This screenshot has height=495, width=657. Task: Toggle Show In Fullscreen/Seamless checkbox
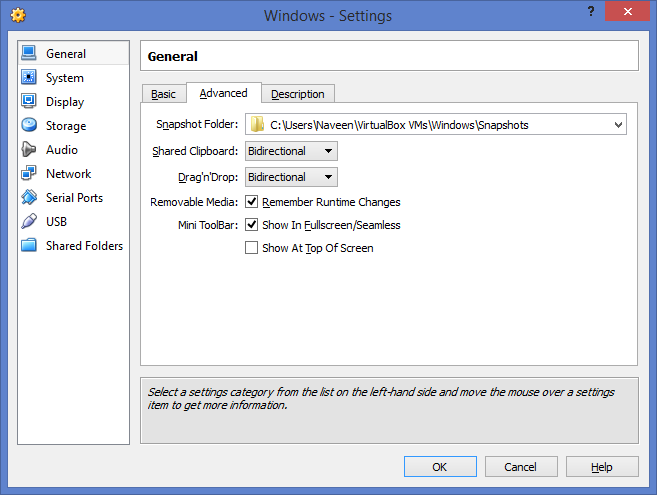click(x=251, y=225)
